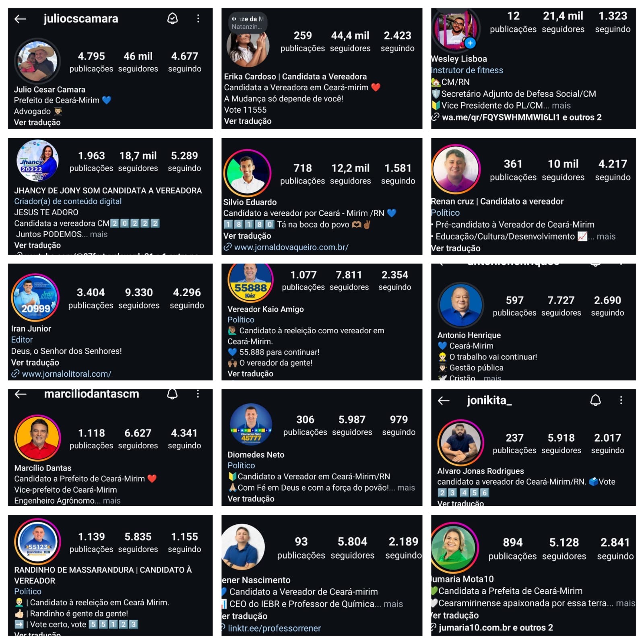Expand Renan cruz bio with mais
644x644 pixels.
[x=606, y=236]
